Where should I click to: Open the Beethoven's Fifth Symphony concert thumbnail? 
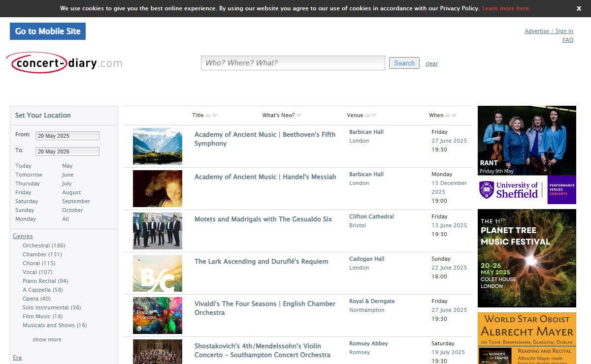[158, 146]
